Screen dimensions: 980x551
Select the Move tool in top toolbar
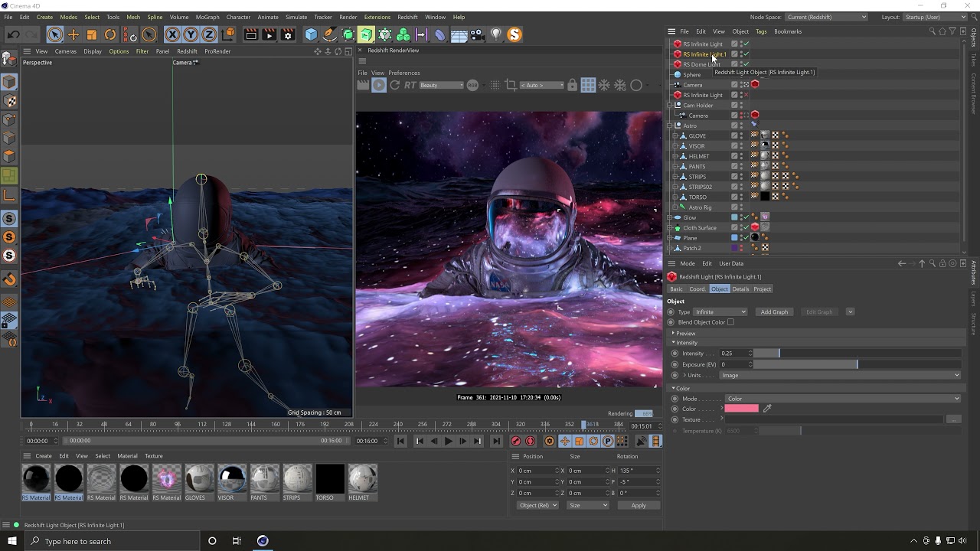coord(73,34)
